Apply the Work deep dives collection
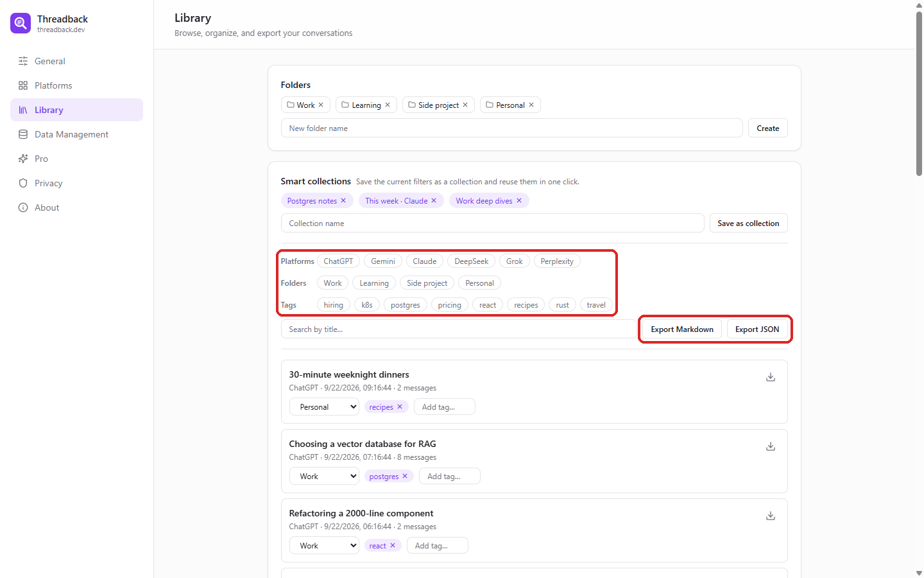Image resolution: width=924 pixels, height=578 pixels. (x=484, y=200)
